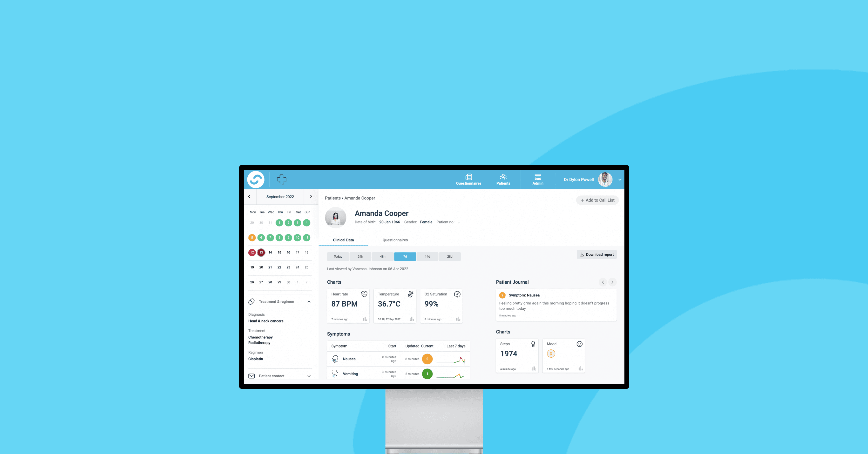Click the Download report button
The image size is (868, 454).
pos(596,254)
